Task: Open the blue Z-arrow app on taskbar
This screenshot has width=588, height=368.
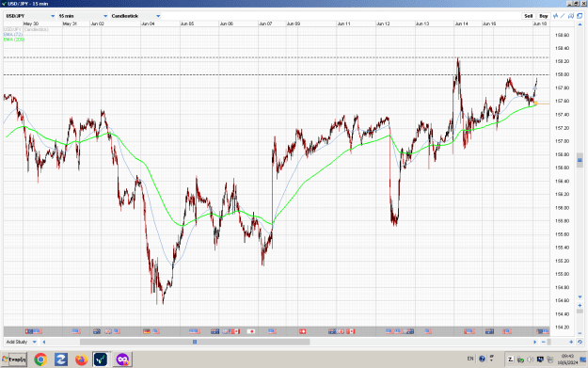Action: [61, 360]
